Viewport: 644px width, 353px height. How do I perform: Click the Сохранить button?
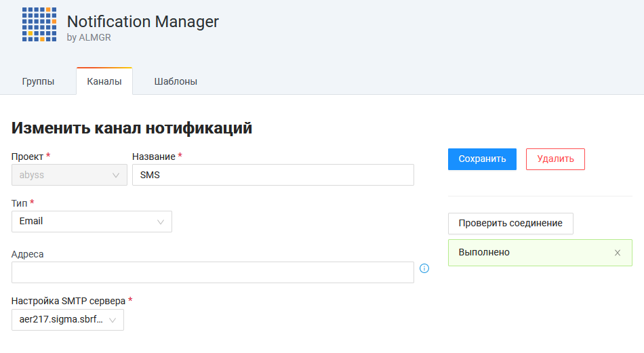click(x=482, y=159)
